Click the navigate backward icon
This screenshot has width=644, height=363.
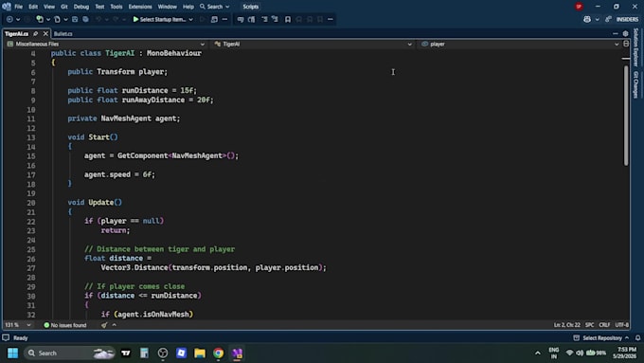point(9,19)
